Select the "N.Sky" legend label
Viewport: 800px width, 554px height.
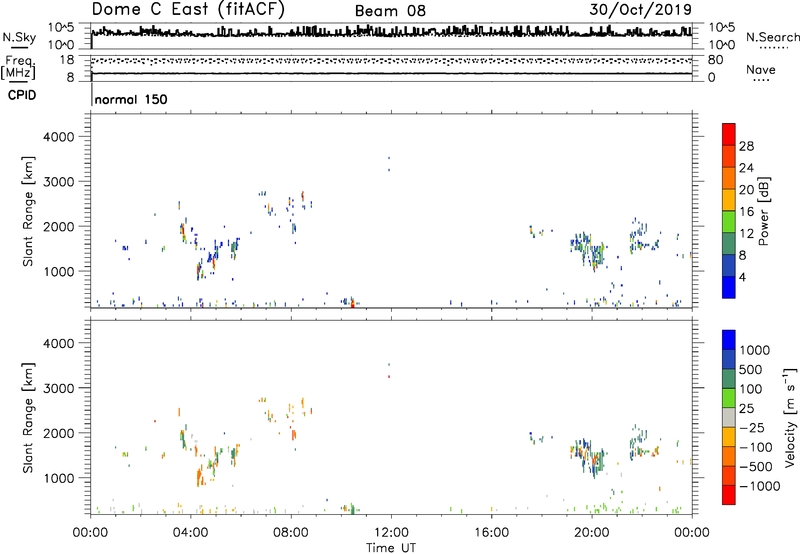pyautogui.click(x=19, y=37)
